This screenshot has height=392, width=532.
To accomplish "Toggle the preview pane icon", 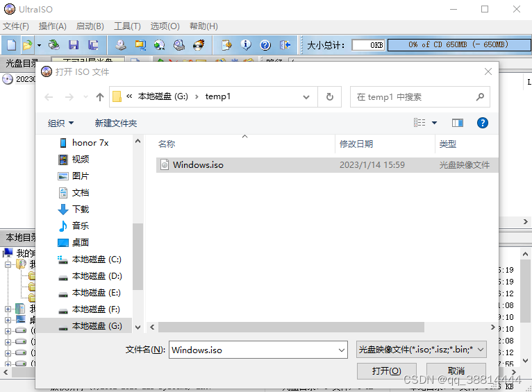I will coord(458,123).
